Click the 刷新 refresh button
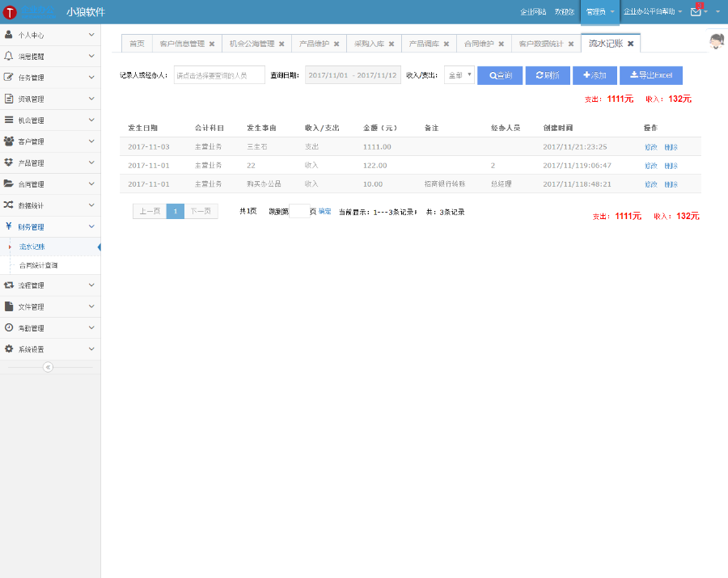Screen dimensions: 728x578 [548, 76]
